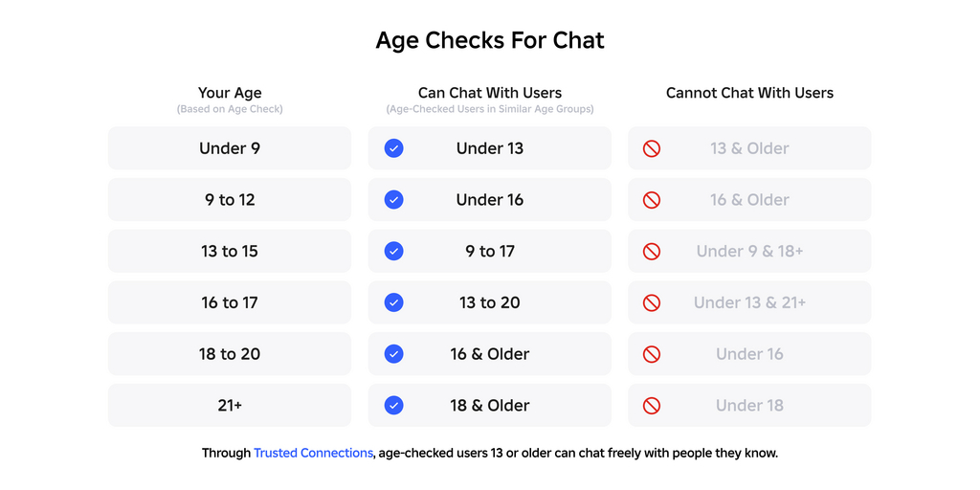Select the 9 to 12 age row
Screen dimensions: 980x490
[x=230, y=200]
